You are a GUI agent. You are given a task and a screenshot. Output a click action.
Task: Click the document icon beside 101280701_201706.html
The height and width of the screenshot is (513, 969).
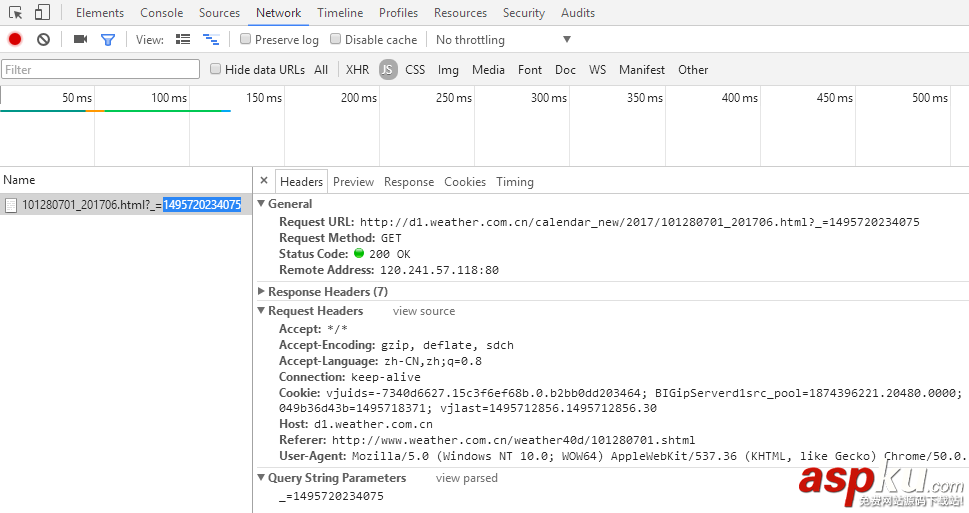(11, 205)
